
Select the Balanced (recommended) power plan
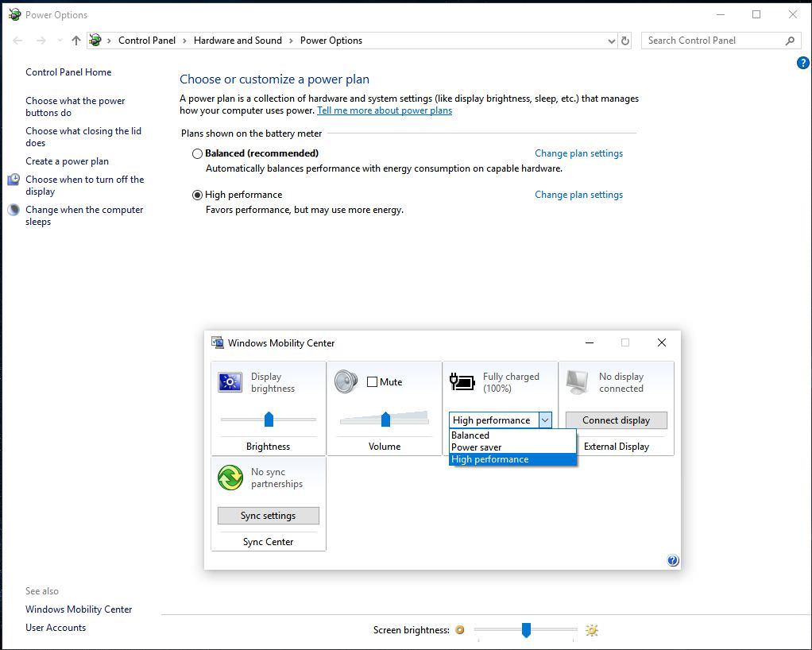[197, 154]
